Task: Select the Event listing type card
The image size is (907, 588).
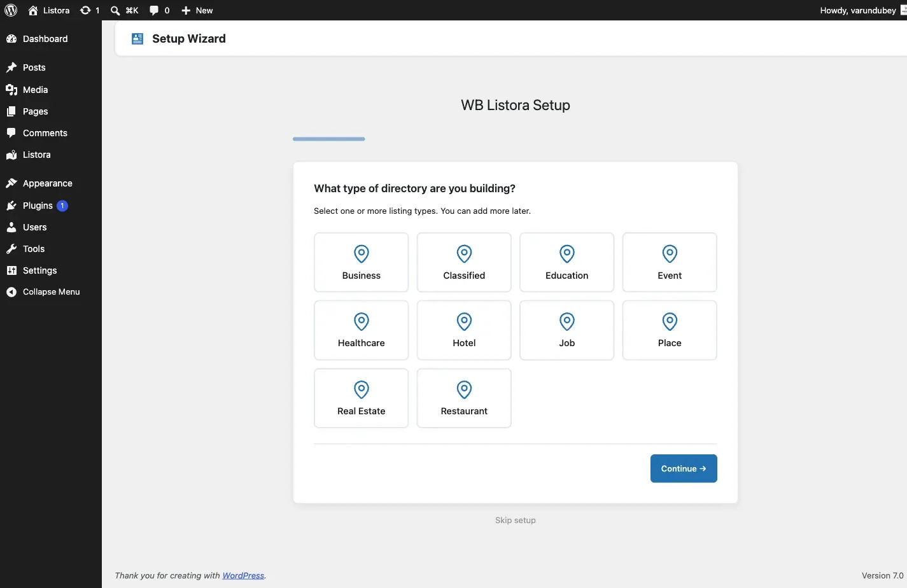Action: click(670, 262)
